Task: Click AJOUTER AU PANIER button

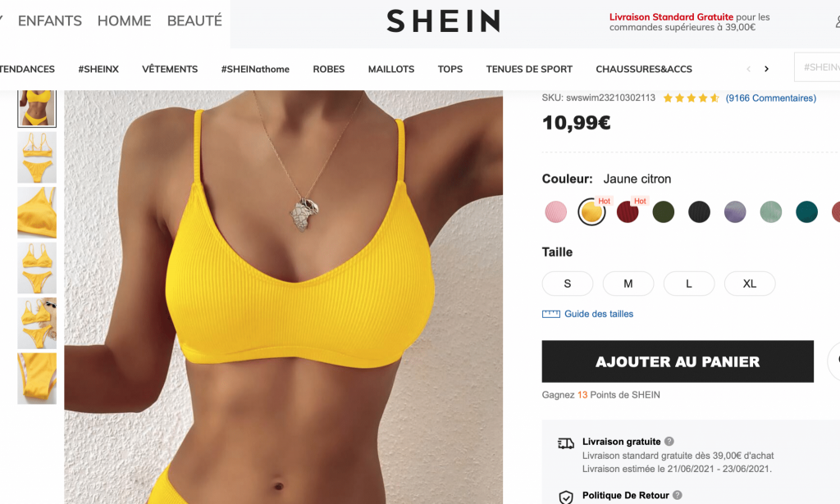Action: 678,361
